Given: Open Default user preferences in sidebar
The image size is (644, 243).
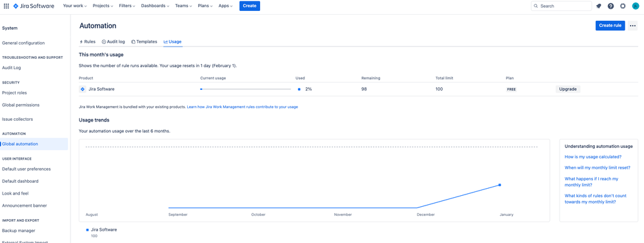Looking at the screenshot, I should tap(26, 169).
